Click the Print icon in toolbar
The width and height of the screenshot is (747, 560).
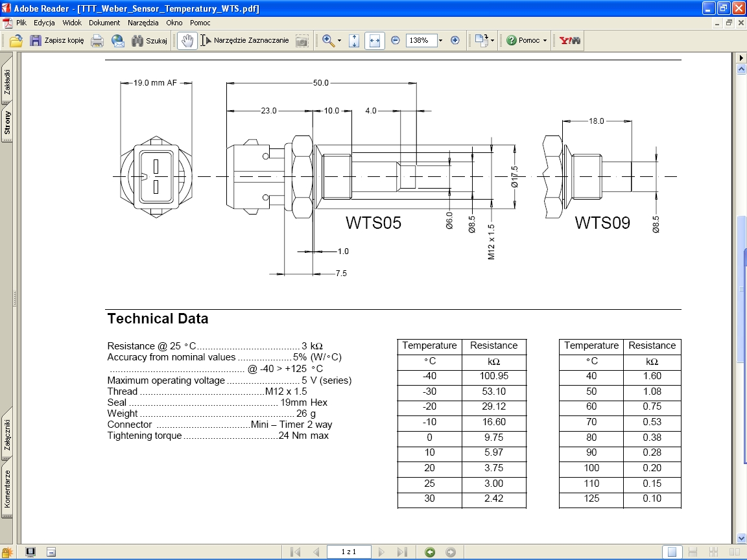[x=97, y=40]
